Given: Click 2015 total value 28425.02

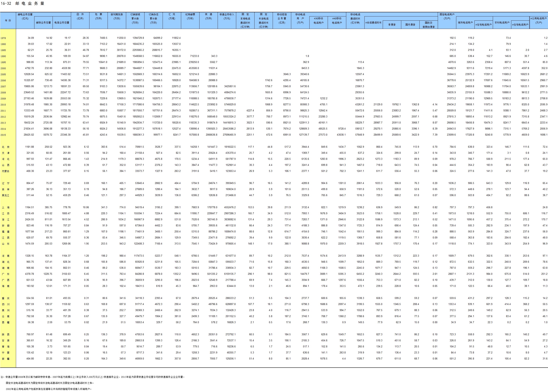Looking at the screenshot, I should [29, 135].
